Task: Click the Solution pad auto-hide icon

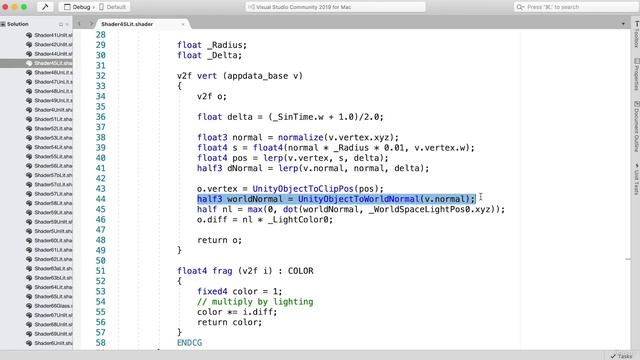Action: click(61, 24)
